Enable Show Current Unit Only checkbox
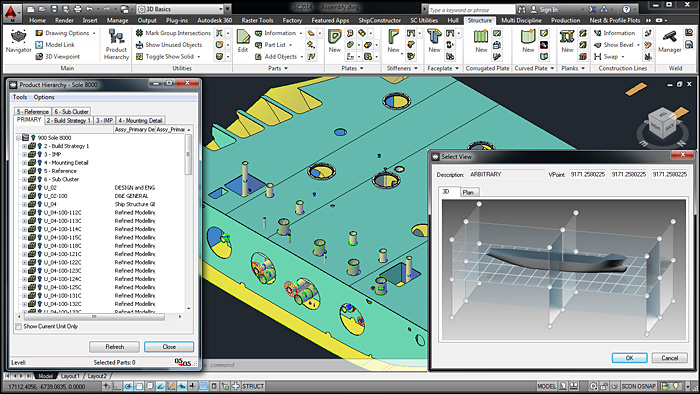The image size is (700, 394). tap(18, 327)
